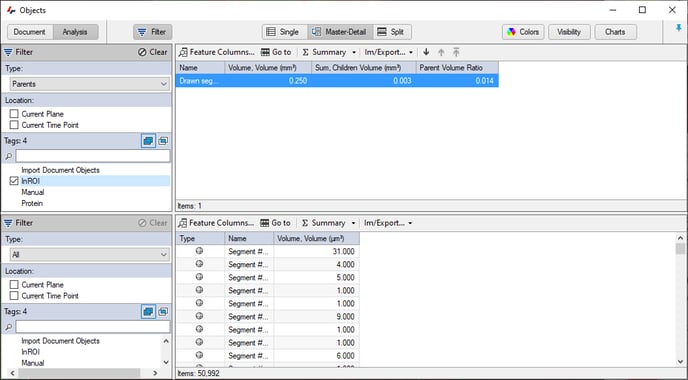Enable lower Current Time Point checkbox
The width and height of the screenshot is (688, 380).
click(x=14, y=296)
